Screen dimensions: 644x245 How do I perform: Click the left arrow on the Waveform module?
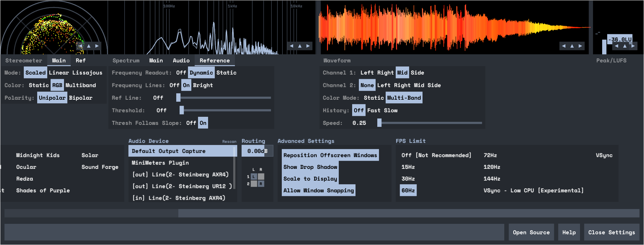564,46
